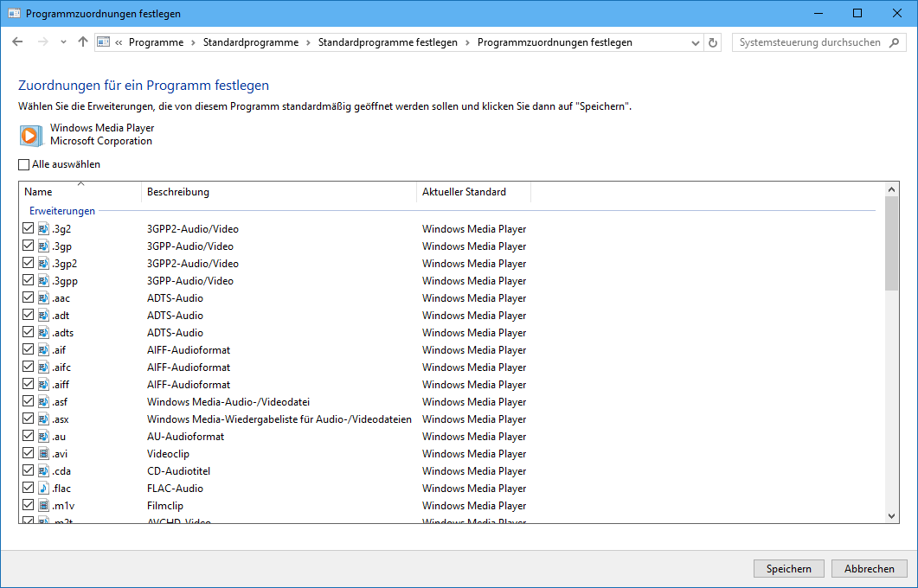
Task: Uncheck the .aac extension checkbox
Action: (x=28, y=297)
